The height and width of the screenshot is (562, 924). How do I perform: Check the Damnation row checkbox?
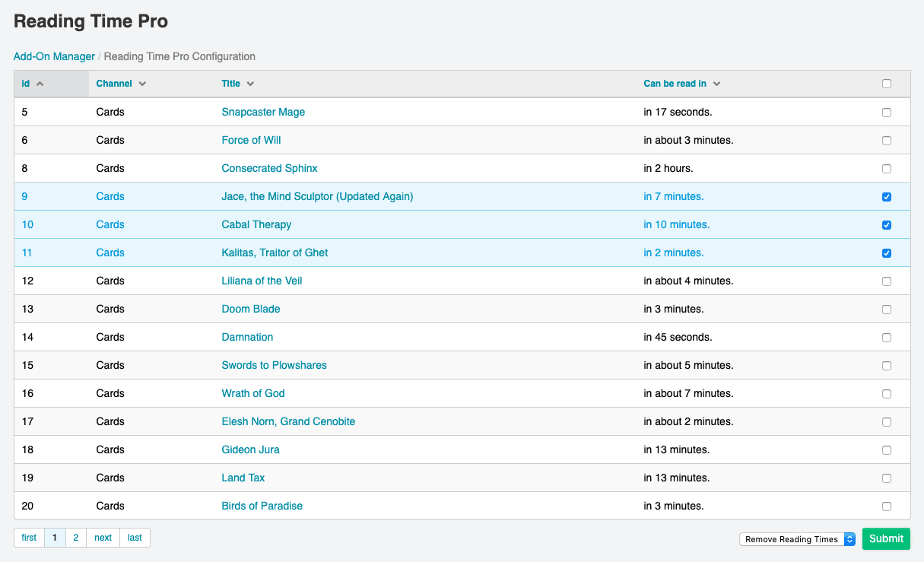pos(887,338)
